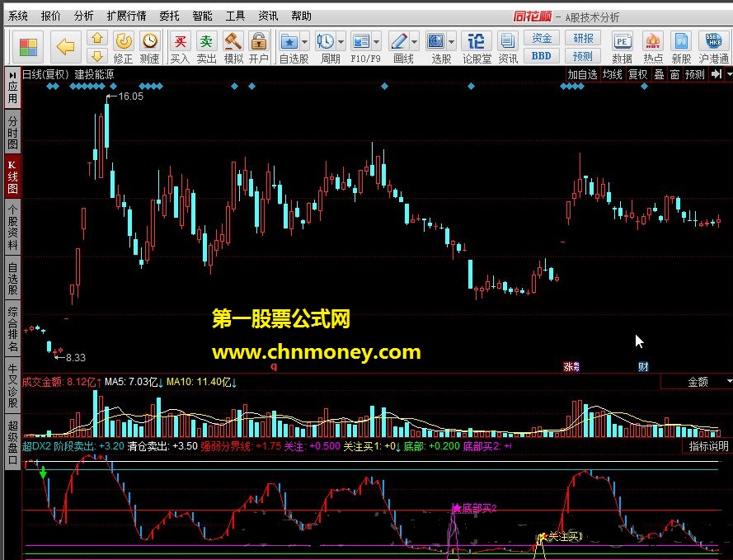733x560 pixels.
Task: Open the 修正 correction tool
Action: (124, 47)
